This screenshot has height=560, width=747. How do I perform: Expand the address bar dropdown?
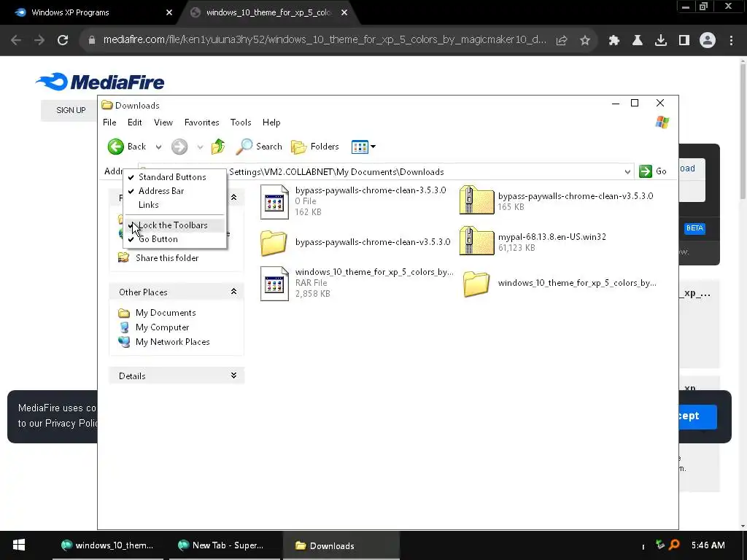pyautogui.click(x=627, y=172)
